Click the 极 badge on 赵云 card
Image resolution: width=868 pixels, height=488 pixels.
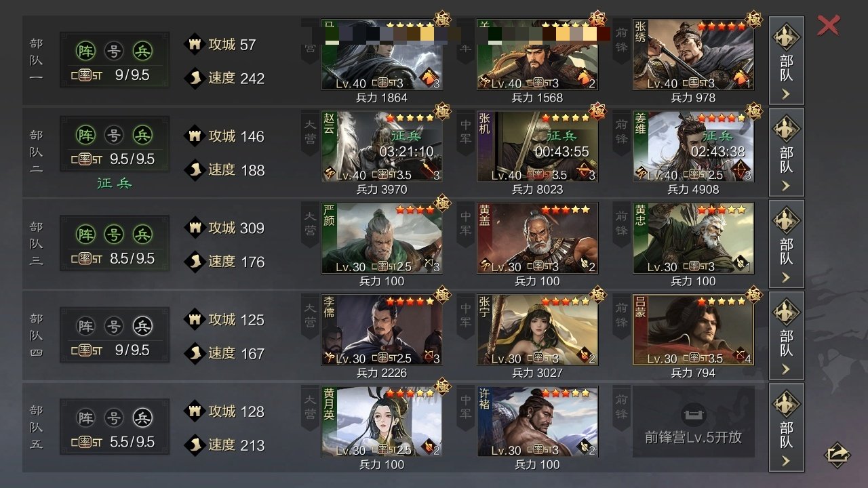442,109
